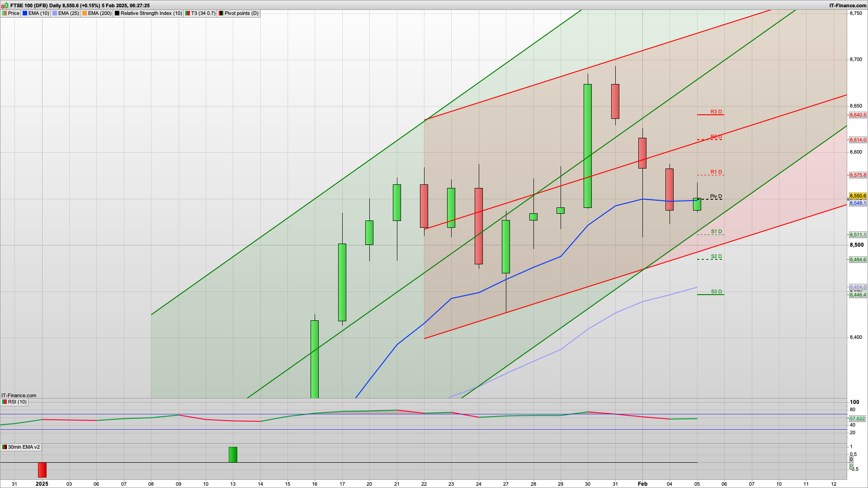
Task: Select the red candle on the 31st
Action: tap(615, 101)
